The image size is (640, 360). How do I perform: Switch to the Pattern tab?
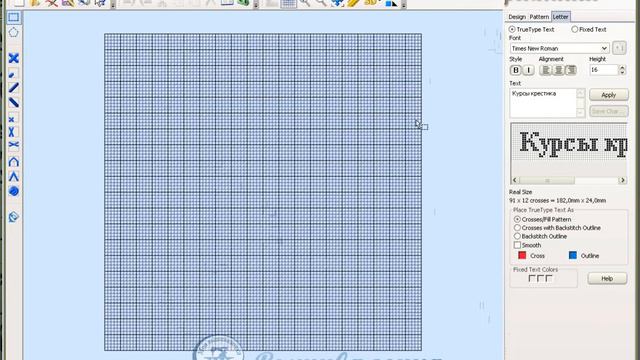(x=539, y=17)
